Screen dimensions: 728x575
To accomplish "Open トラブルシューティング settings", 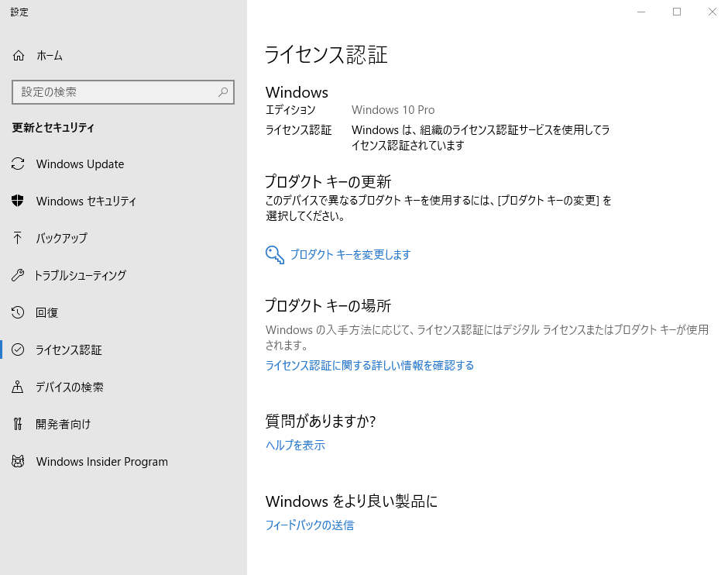I will click(x=123, y=275).
